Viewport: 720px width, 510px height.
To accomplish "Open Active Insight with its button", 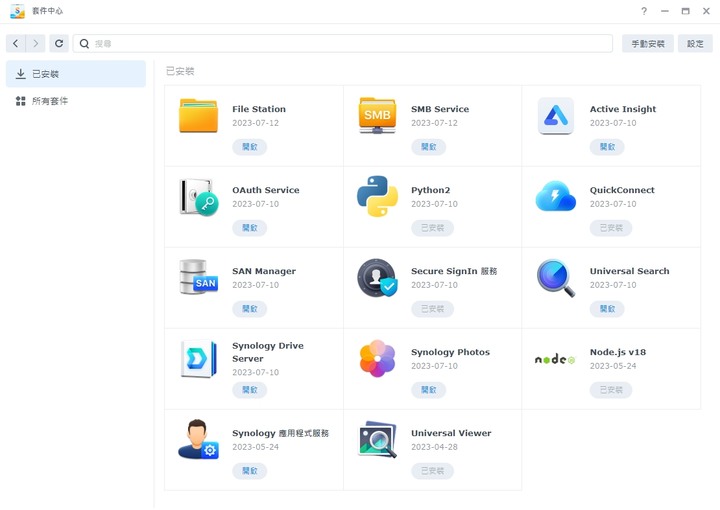I will click(607, 147).
